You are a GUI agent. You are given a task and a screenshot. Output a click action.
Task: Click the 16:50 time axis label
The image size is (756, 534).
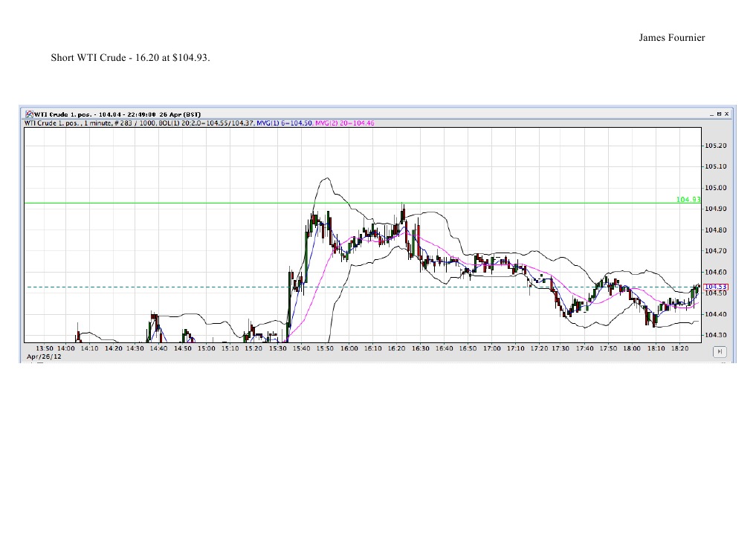point(468,348)
